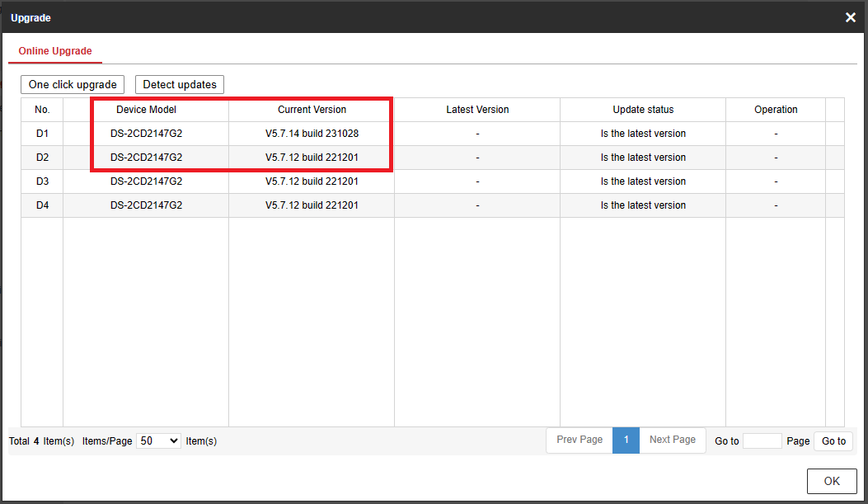Go to Prev Page

coord(579,440)
